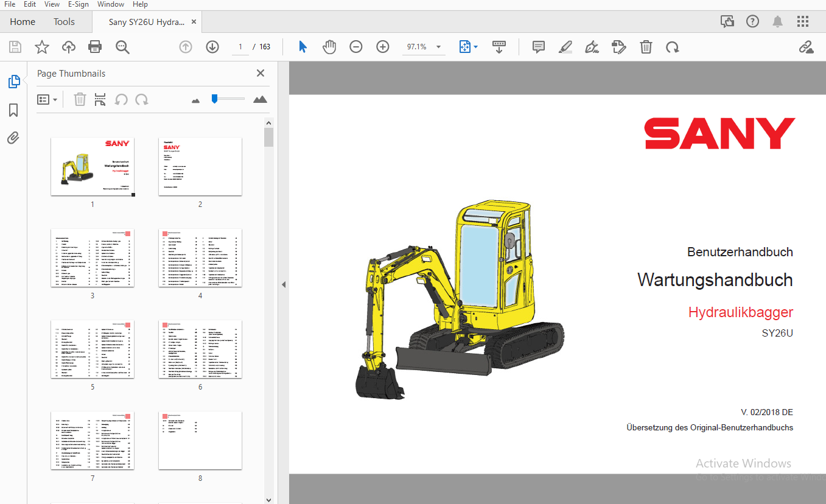Select page 4 thumbnail
The image size is (826, 504).
(200, 257)
